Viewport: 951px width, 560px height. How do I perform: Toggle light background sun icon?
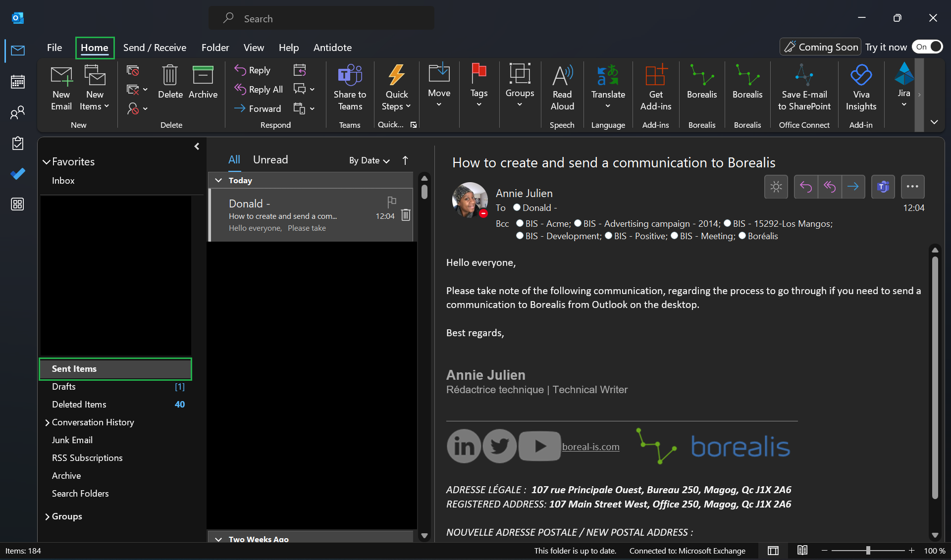776,187
